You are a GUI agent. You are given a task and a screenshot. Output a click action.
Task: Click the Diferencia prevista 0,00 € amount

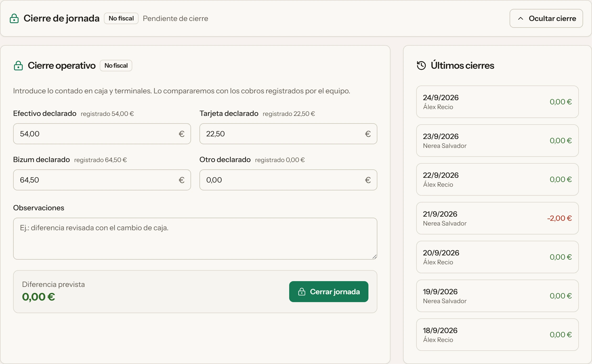click(x=39, y=297)
